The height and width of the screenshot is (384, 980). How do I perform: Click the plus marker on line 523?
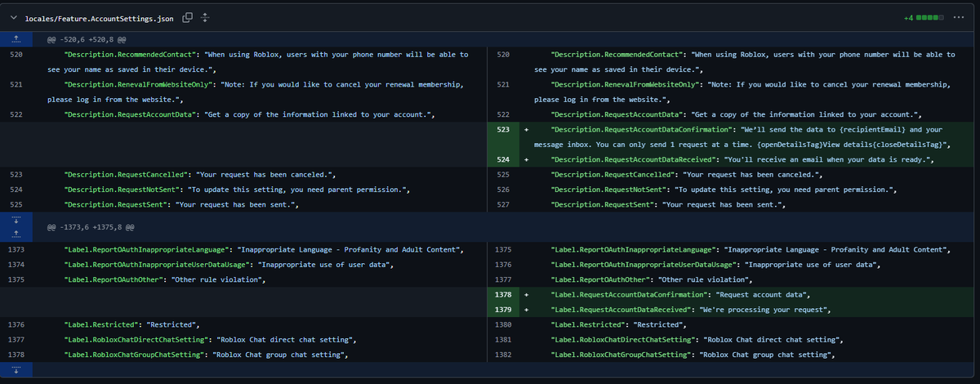pos(527,129)
